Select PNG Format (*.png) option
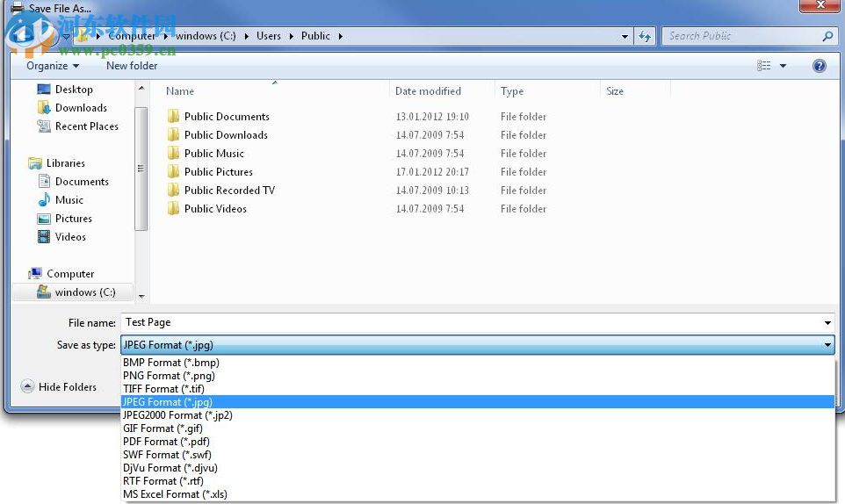845x504 pixels. (478, 376)
